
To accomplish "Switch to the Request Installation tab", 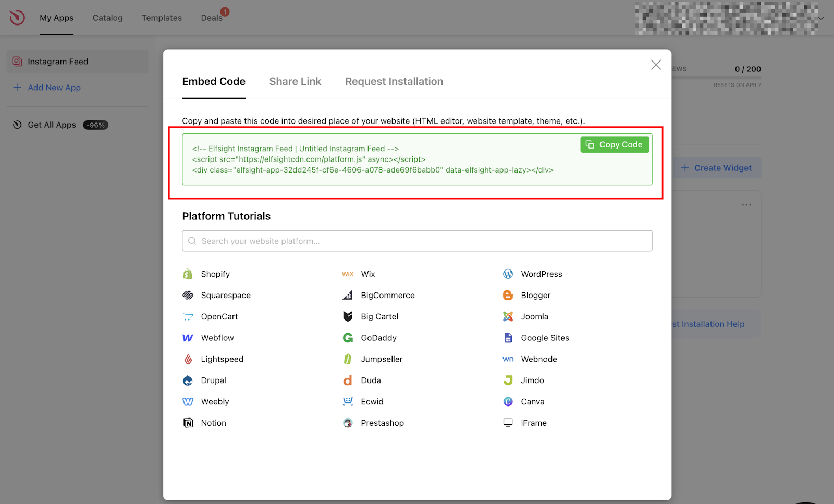I will pyautogui.click(x=394, y=82).
